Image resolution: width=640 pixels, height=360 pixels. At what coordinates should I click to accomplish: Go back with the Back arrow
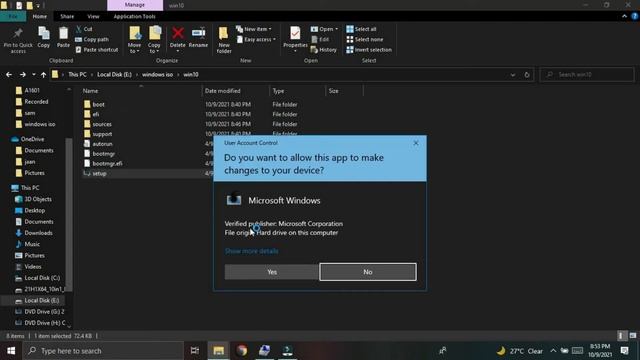point(9,75)
